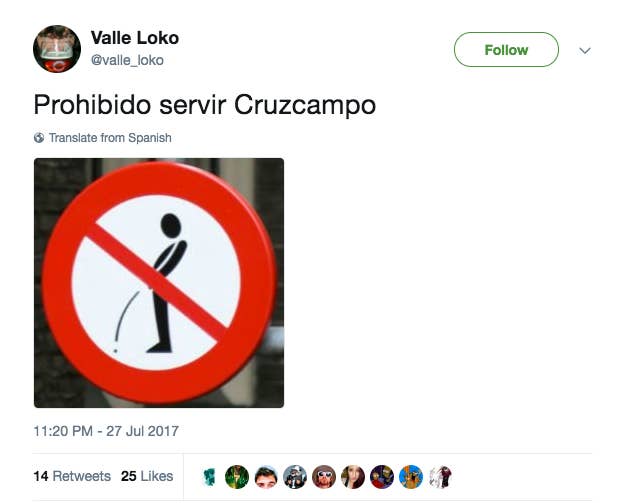
Task: View the 14 Retweets list
Action: pos(72,476)
